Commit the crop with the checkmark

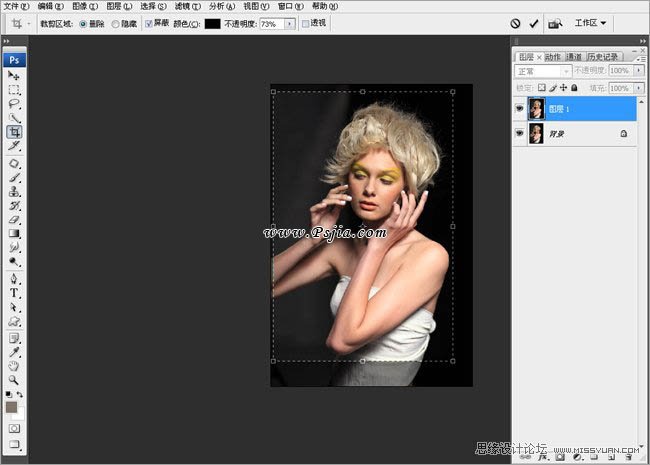[535, 23]
